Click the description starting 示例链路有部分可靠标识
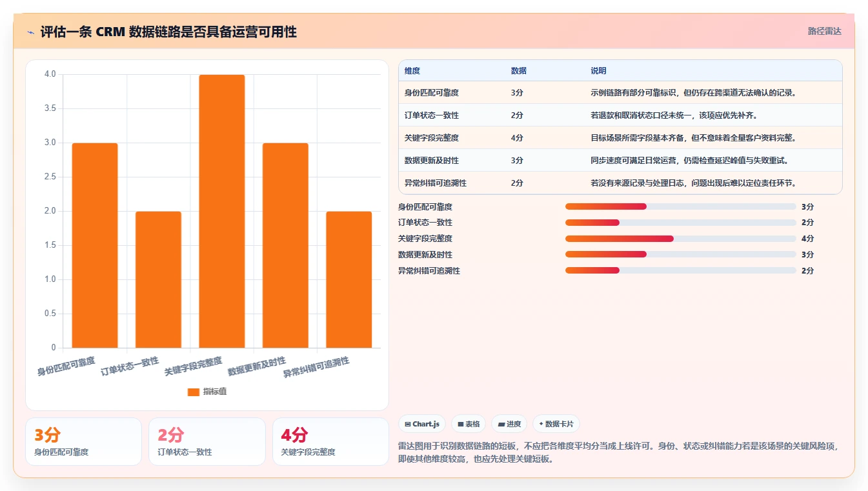The height and width of the screenshot is (491, 868). click(694, 93)
